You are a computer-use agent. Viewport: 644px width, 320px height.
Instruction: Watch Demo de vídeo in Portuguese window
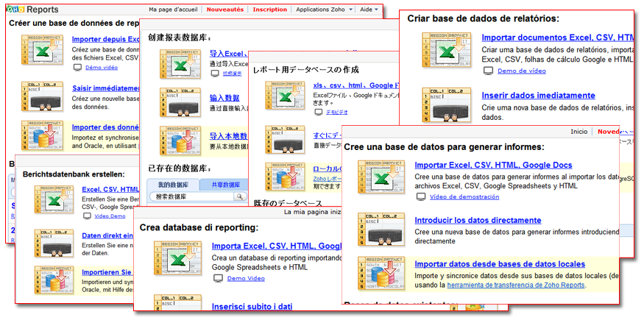(x=522, y=71)
